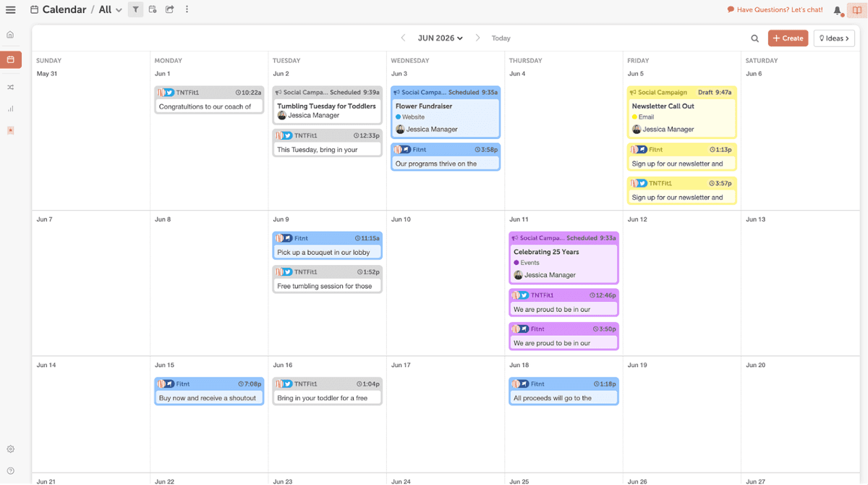
Task: Open the Settings gear at the bottom sidebar
Action: click(x=10, y=449)
